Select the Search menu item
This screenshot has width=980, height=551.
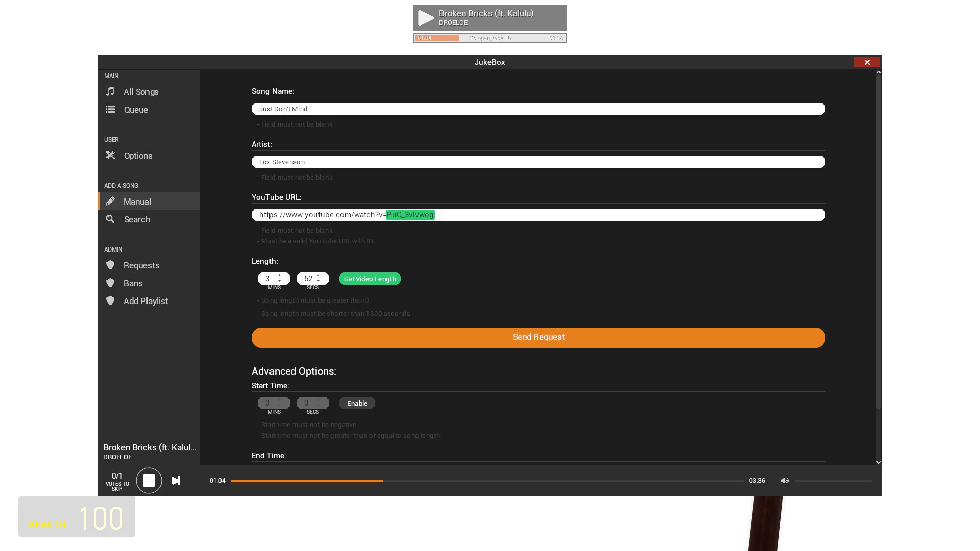149,219
